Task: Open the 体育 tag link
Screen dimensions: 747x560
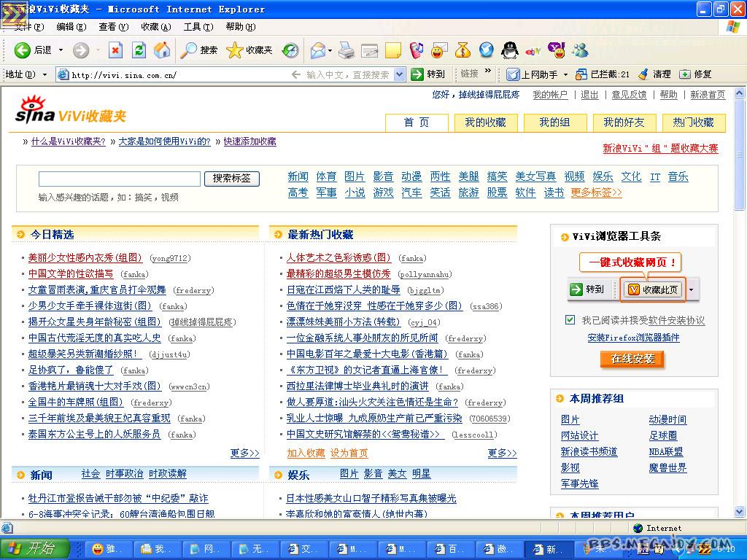Action: point(326,176)
